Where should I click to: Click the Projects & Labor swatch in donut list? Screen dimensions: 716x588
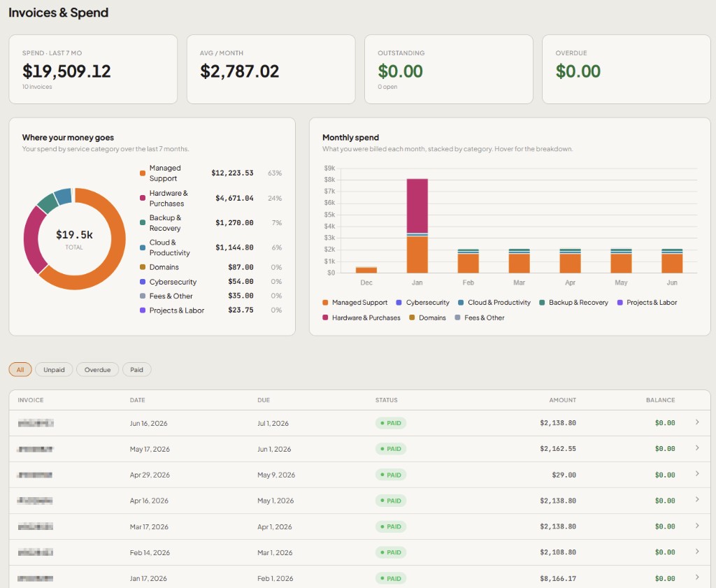pos(143,310)
